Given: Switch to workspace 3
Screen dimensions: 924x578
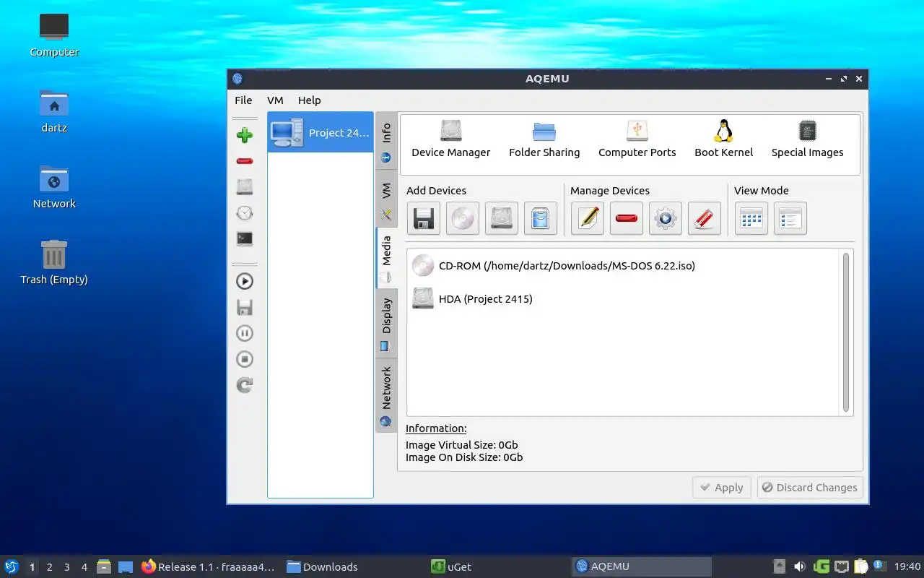Looking at the screenshot, I should [x=66, y=567].
